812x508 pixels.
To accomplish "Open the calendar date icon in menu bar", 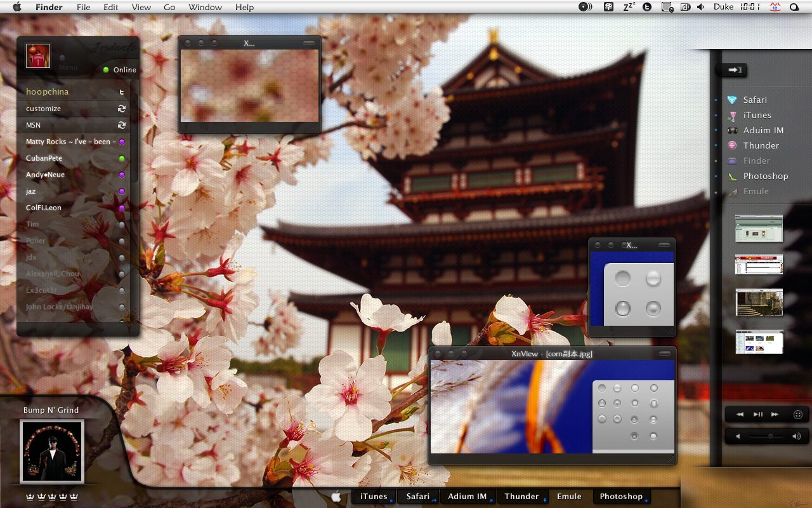I will (x=775, y=7).
